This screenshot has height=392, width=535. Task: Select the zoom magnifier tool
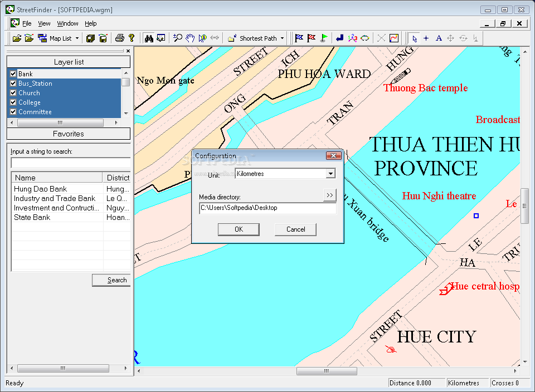point(177,38)
